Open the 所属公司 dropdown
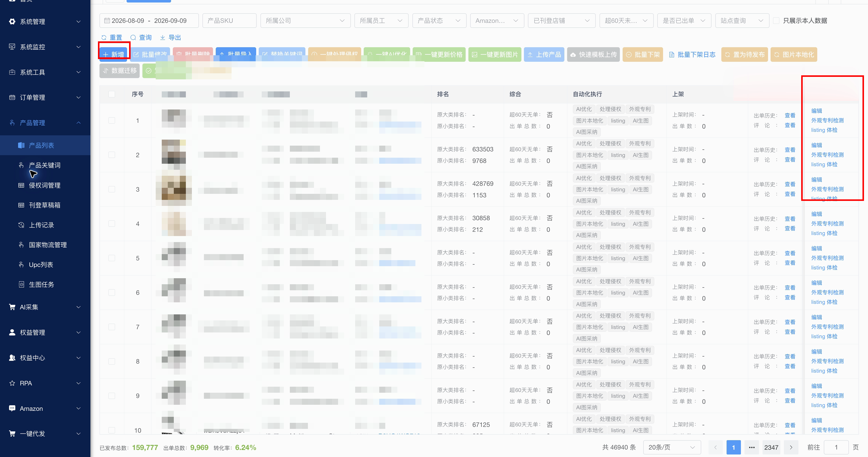Screen dimensions: 868x457 pyautogui.click(x=305, y=21)
